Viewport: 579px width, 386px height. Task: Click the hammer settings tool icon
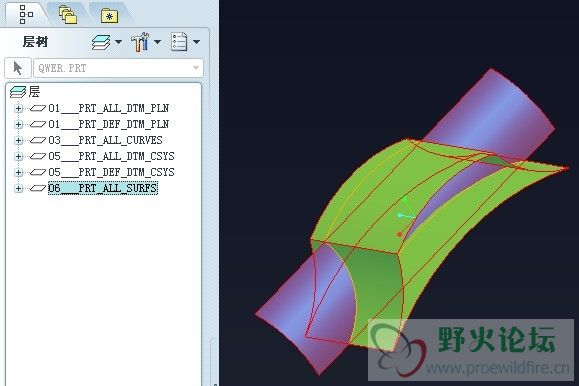coord(140,42)
